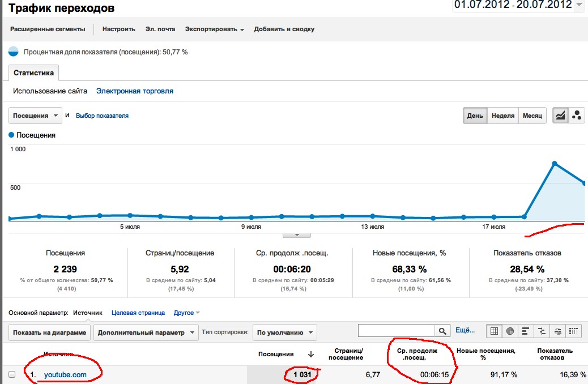This screenshot has width=588, height=384.
Task: Click the 68,33 % new visits value
Action: pos(410,269)
